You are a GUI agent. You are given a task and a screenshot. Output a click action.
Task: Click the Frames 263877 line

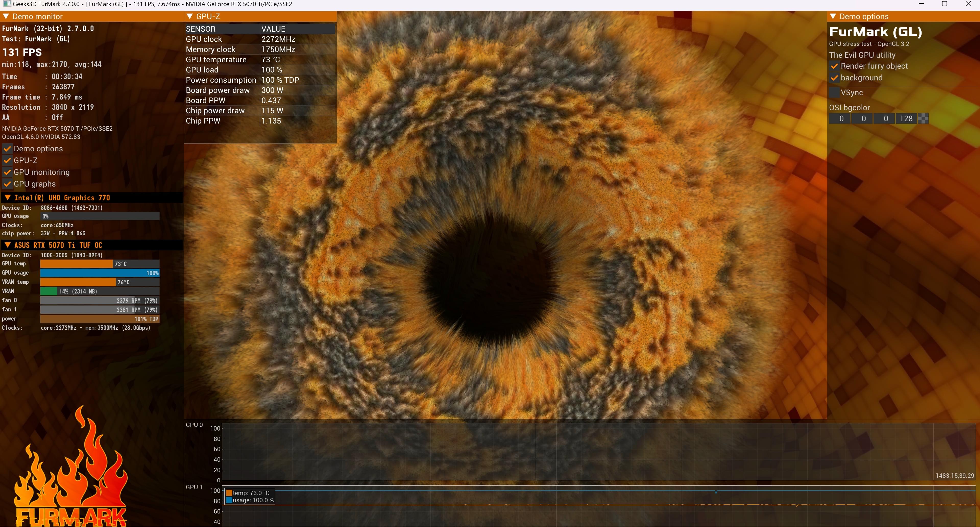(39, 87)
